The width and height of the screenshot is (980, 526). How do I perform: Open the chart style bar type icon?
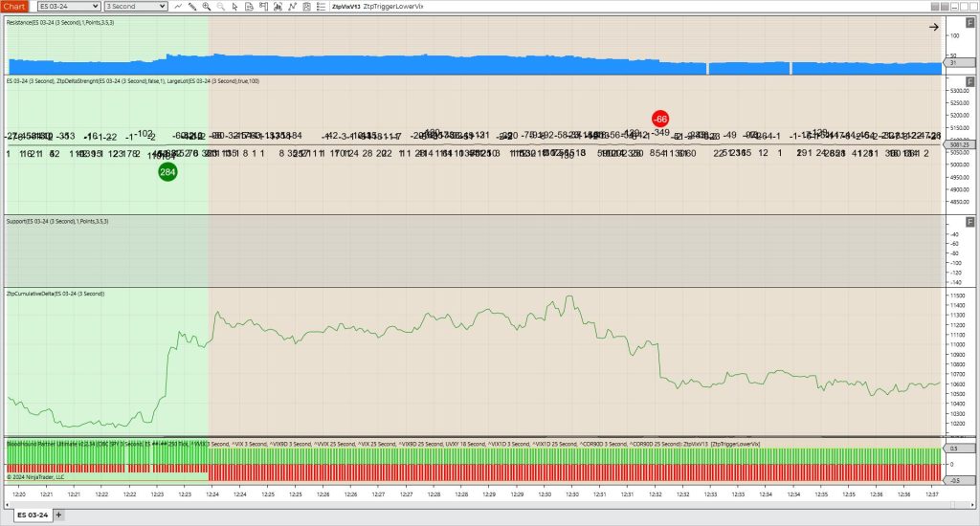pos(178,7)
